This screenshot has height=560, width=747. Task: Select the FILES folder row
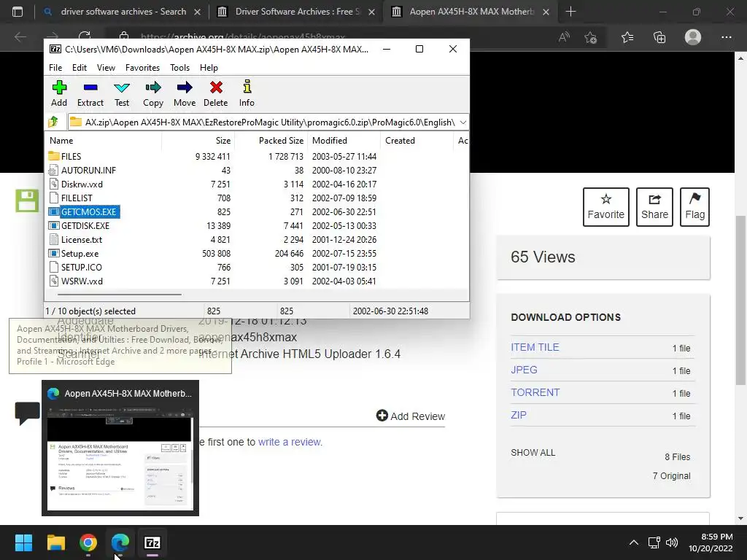coord(71,156)
